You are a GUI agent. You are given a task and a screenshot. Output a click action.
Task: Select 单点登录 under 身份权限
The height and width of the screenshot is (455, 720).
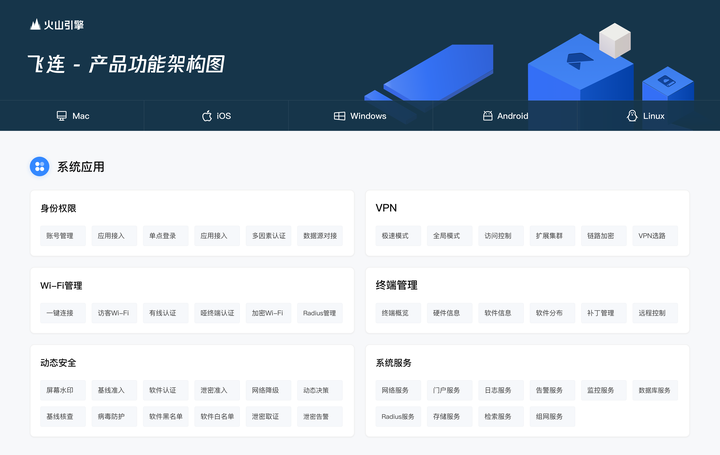[163, 236]
